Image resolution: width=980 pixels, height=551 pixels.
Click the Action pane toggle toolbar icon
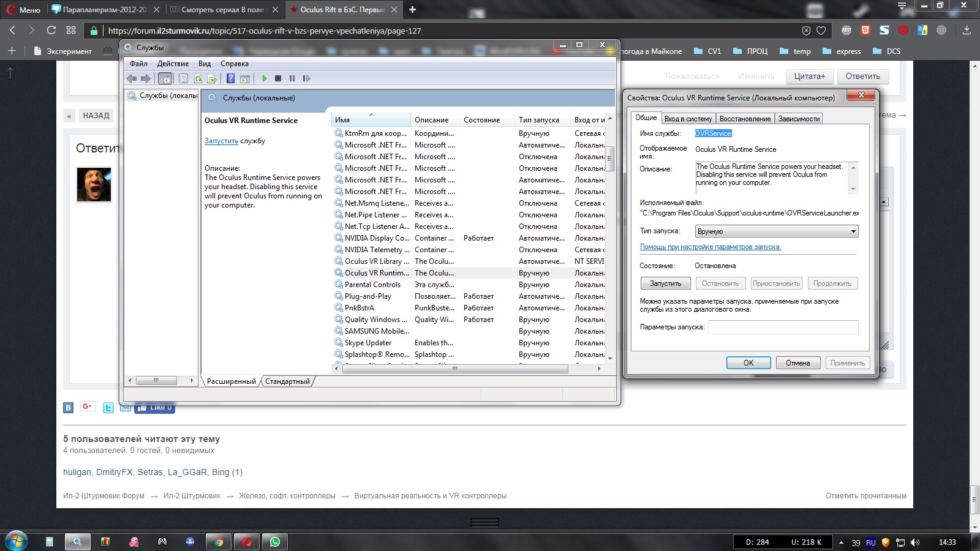(245, 78)
